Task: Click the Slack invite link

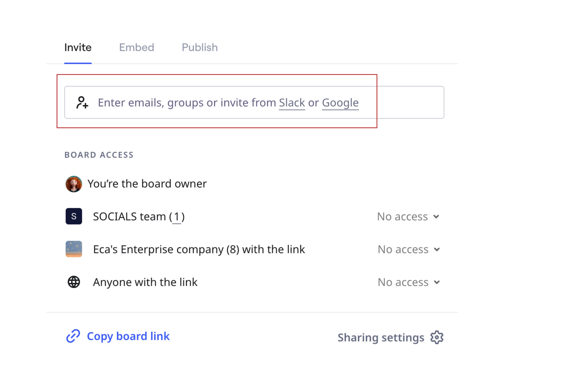Action: (292, 103)
